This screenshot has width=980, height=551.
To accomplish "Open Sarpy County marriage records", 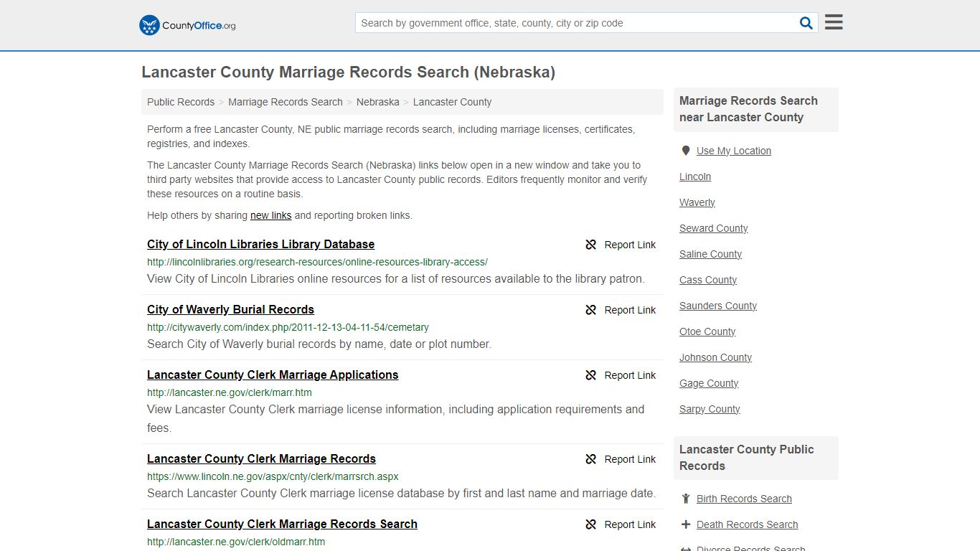I will pos(710,409).
